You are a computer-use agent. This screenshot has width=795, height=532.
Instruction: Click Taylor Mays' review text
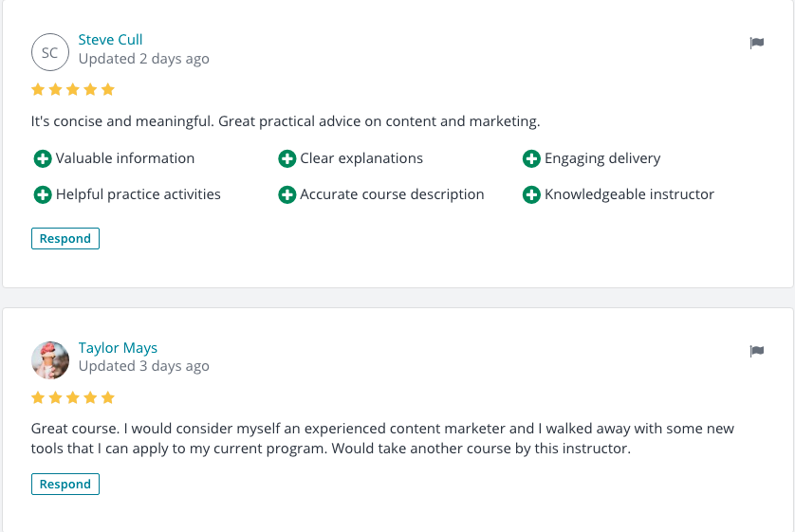[x=382, y=438]
